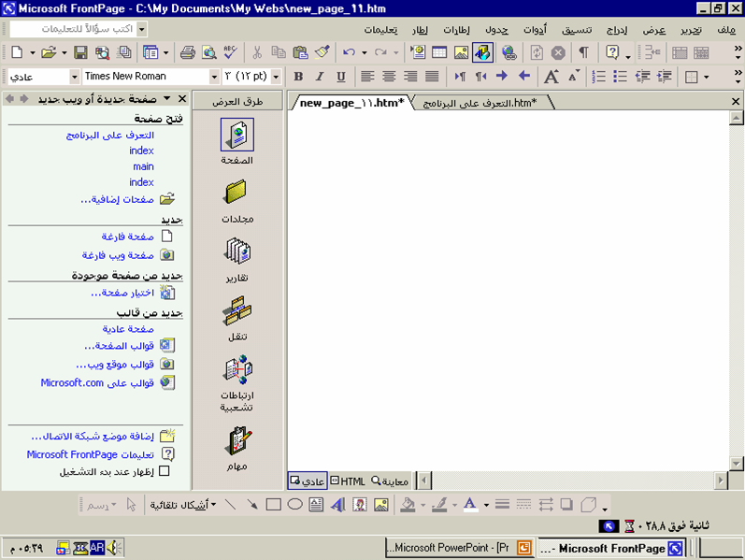This screenshot has height=560, width=745.
Task: Open the Undo history dropdown arrow
Action: [x=364, y=52]
